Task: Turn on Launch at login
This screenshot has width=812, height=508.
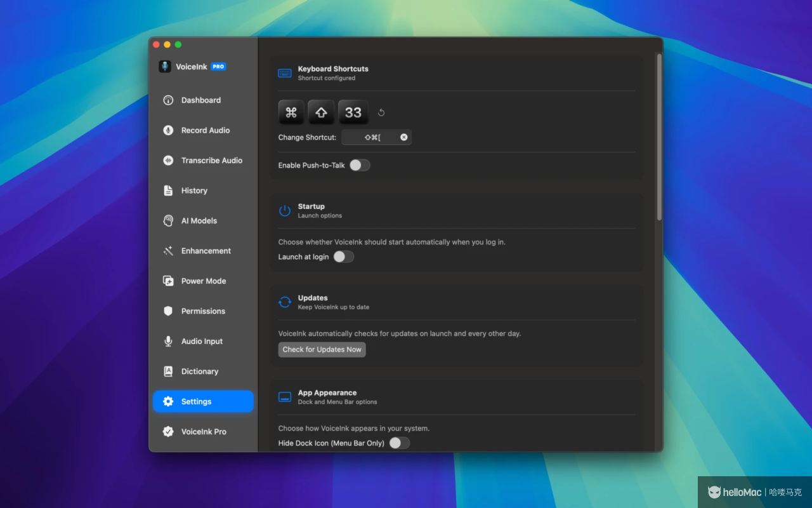Action: point(344,257)
